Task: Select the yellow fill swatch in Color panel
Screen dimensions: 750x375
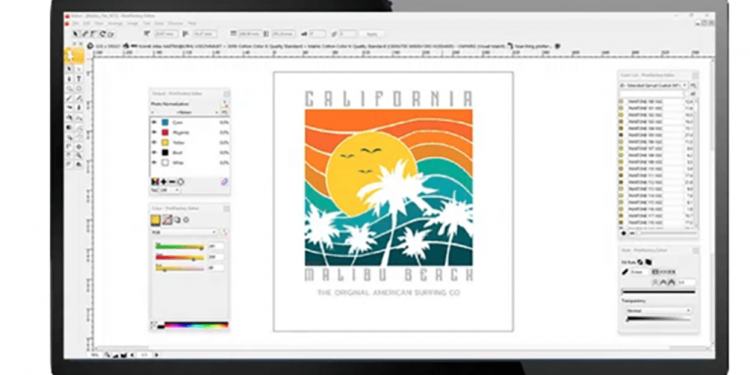Action: coord(155,220)
